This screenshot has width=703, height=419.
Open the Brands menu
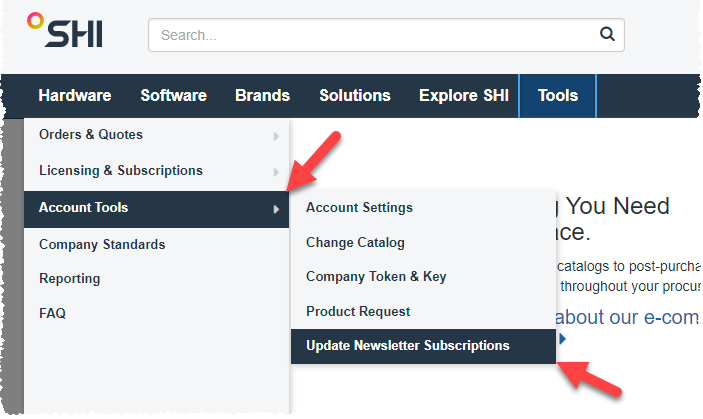[x=262, y=95]
